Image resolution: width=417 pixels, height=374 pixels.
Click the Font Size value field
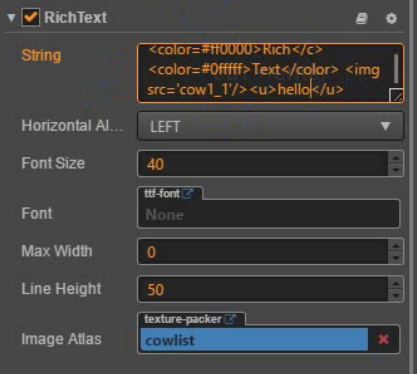point(263,164)
